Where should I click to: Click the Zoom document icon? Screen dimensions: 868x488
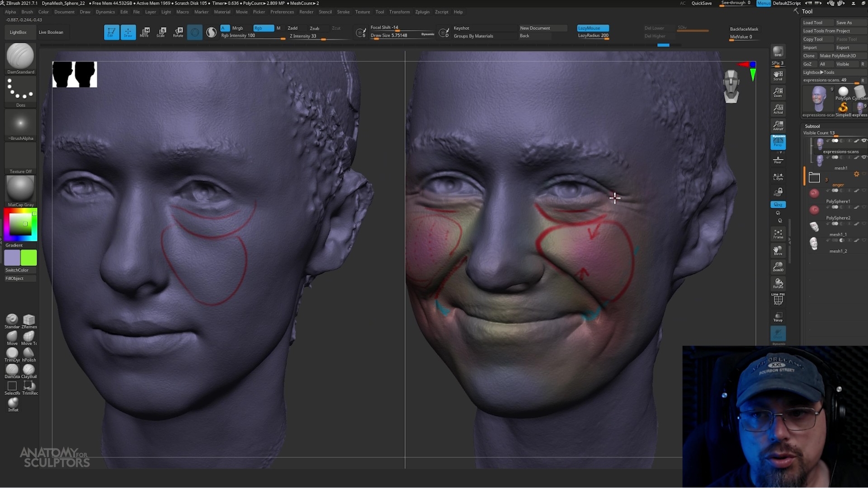(x=778, y=92)
